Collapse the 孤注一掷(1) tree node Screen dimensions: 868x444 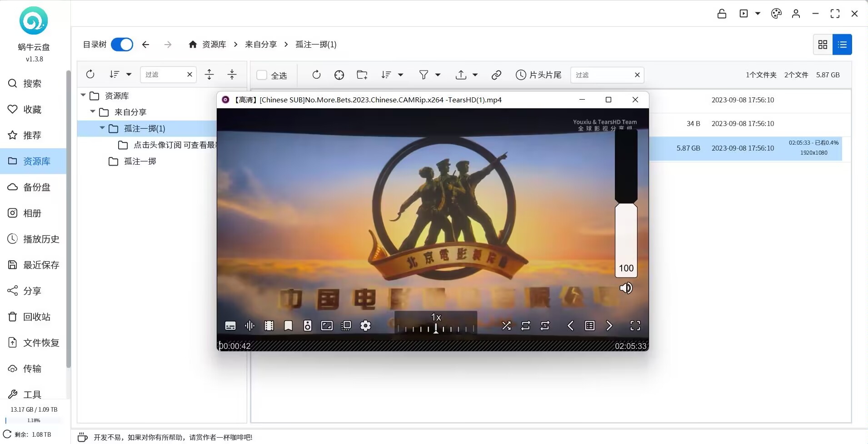tap(102, 128)
